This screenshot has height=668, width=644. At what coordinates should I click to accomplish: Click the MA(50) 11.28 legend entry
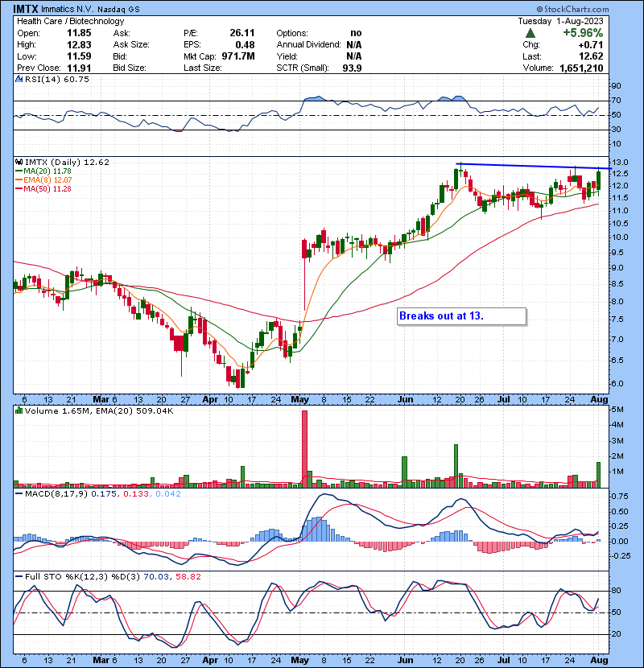(x=43, y=188)
